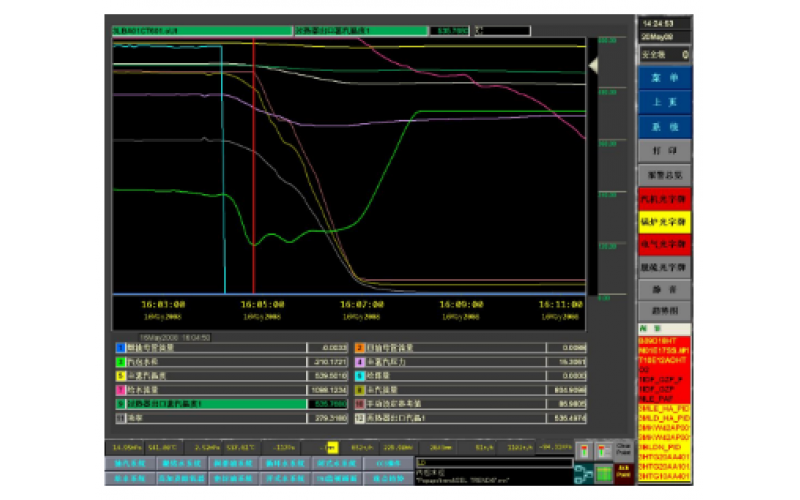800x500 pixels.
Task: Select the blue number 1 legend swatch
Action: (120, 347)
